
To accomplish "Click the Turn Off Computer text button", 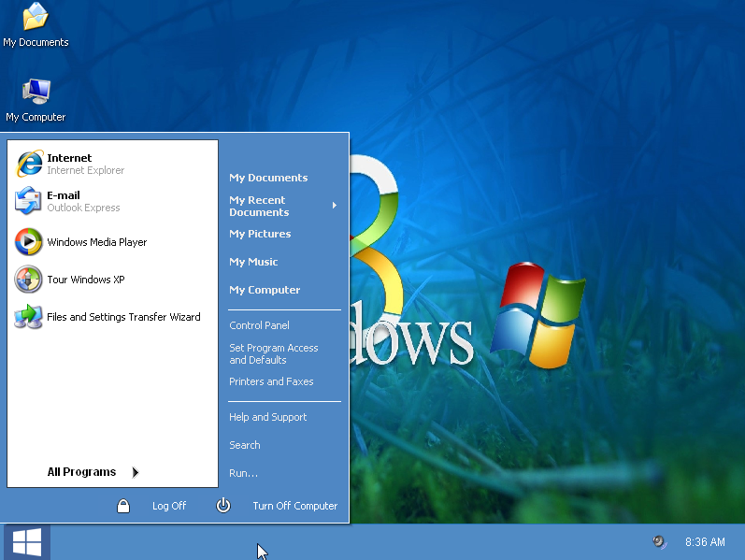I will tap(295, 506).
